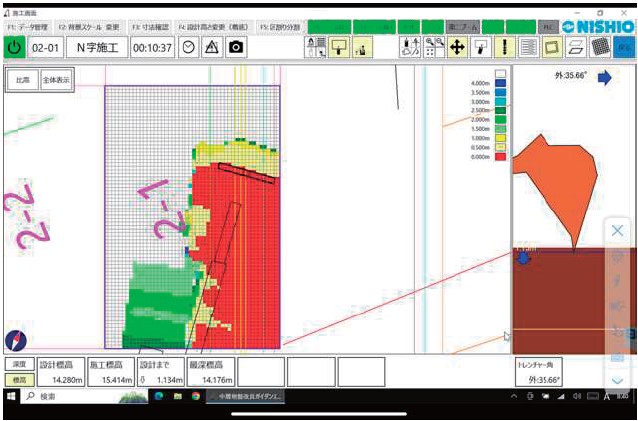Open F5 区割り分割 menu

click(281, 27)
